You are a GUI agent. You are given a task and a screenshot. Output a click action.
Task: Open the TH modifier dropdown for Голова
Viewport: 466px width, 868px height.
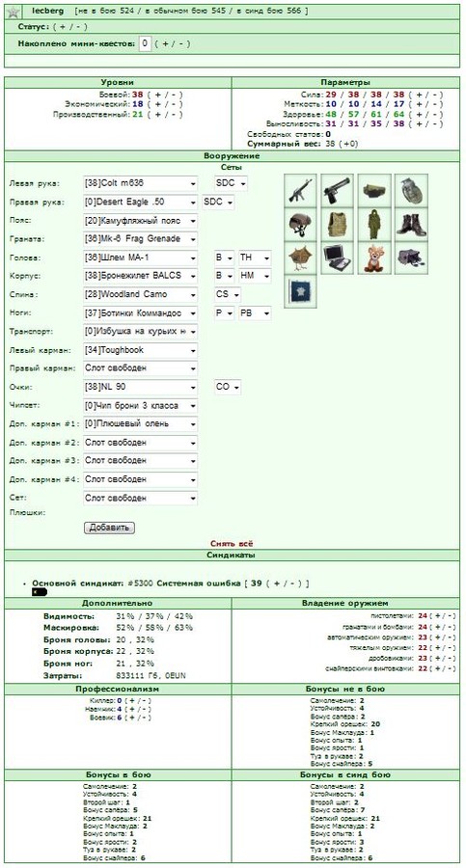pos(255,258)
